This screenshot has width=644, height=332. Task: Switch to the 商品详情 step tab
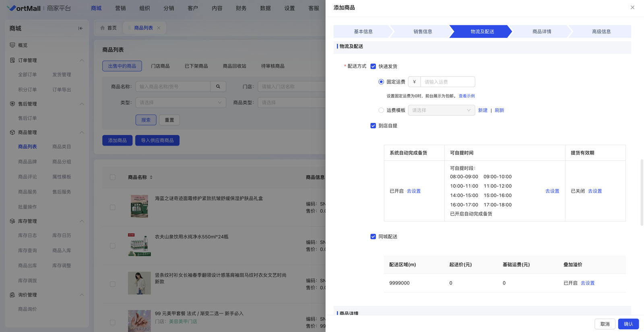pyautogui.click(x=541, y=32)
